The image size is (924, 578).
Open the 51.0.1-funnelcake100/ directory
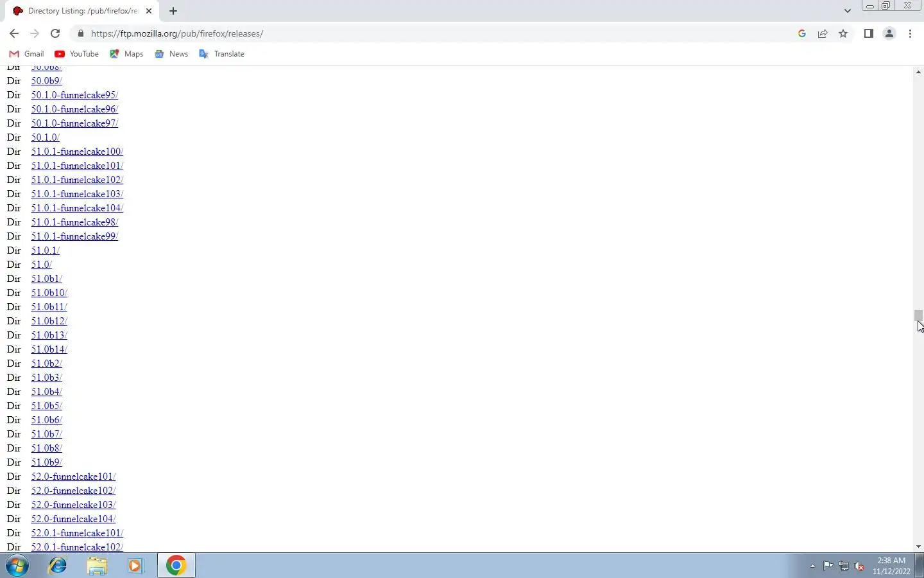[x=78, y=152]
